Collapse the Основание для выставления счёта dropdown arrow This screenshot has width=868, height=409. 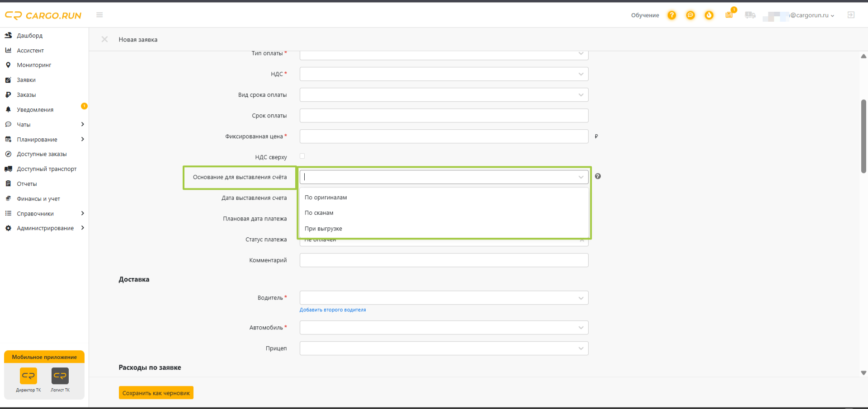tap(581, 177)
